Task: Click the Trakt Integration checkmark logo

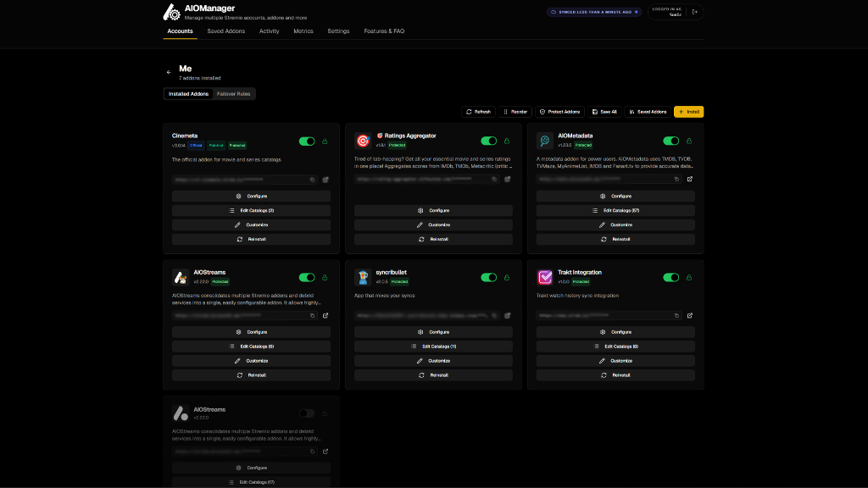Action: pos(545,277)
